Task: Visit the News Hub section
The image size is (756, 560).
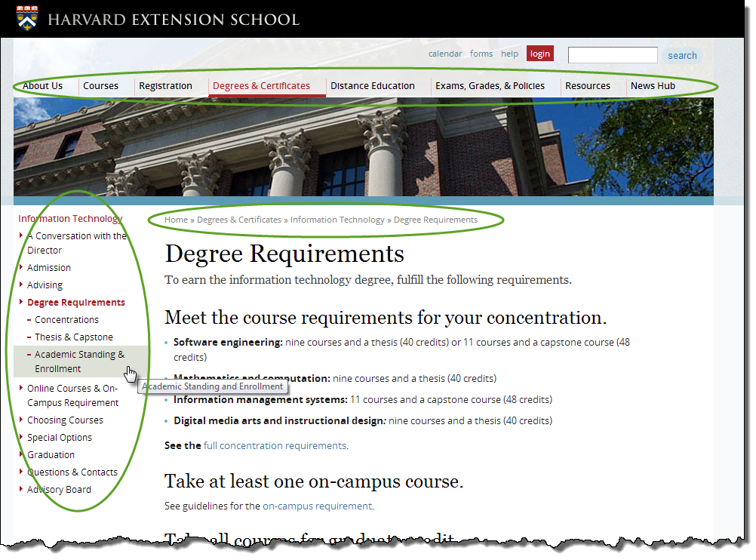Action: [653, 86]
